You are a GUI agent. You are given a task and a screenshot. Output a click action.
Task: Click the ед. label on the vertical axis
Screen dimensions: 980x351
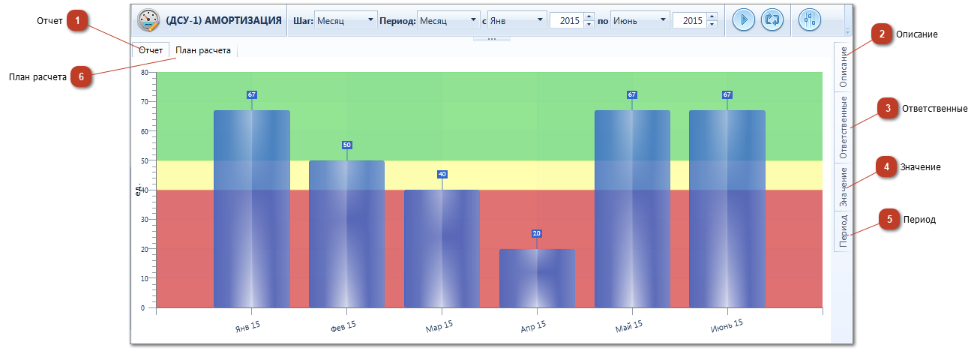(x=138, y=190)
